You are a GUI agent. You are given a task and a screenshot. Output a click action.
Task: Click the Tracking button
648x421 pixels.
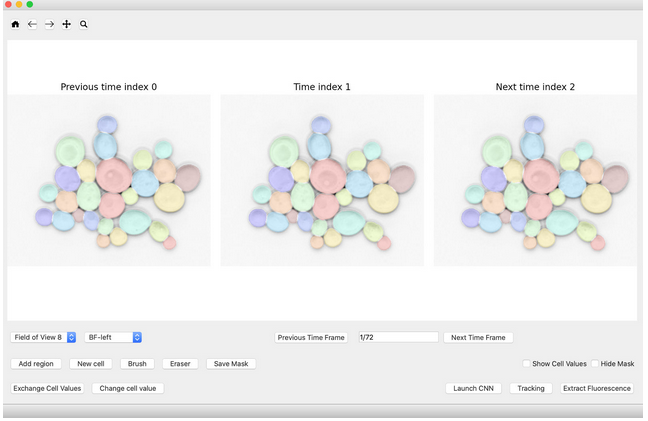pyautogui.click(x=531, y=388)
